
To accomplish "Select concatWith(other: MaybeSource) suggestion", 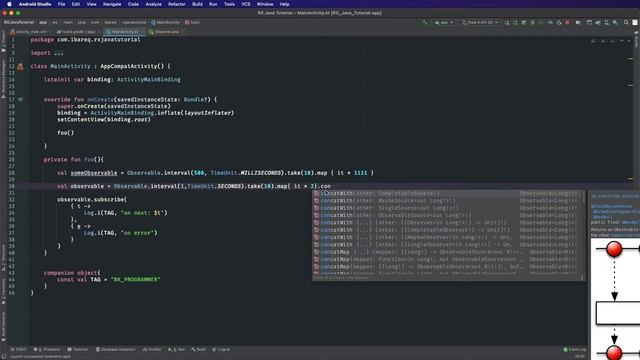I will (447, 201).
